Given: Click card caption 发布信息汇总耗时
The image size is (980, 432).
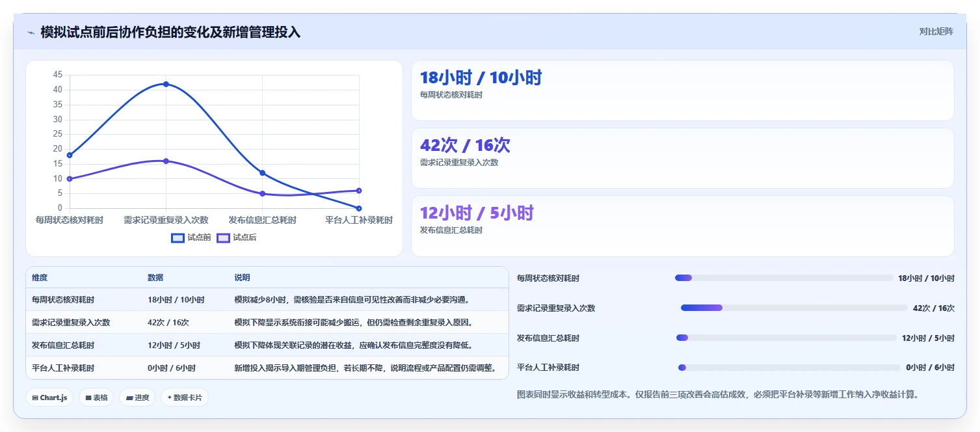Looking at the screenshot, I should click(451, 230).
